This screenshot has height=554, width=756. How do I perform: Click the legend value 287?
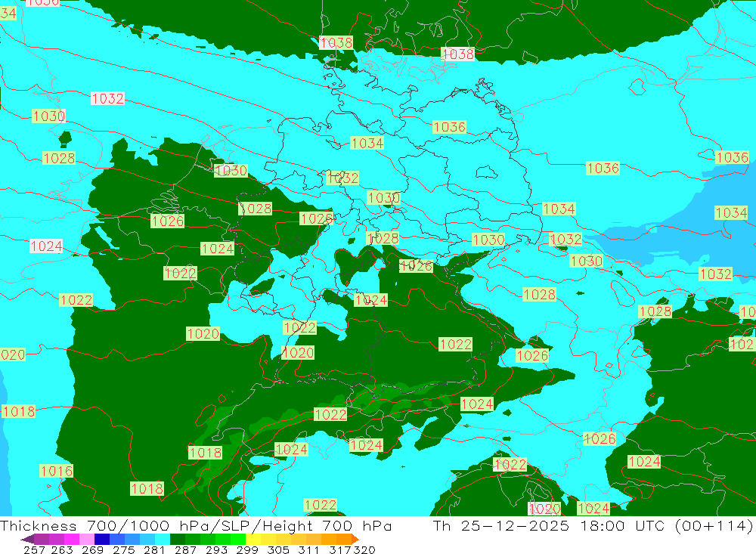(185, 549)
